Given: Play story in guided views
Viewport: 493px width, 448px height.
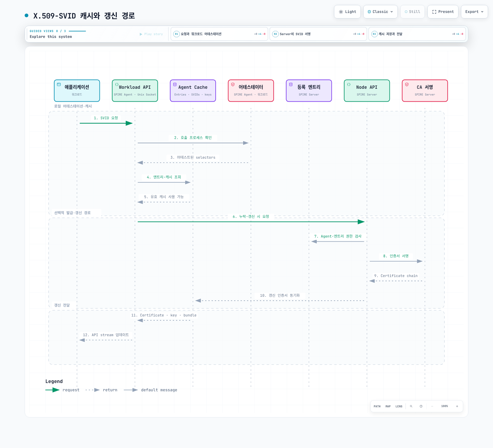Looking at the screenshot, I should pos(151,34).
